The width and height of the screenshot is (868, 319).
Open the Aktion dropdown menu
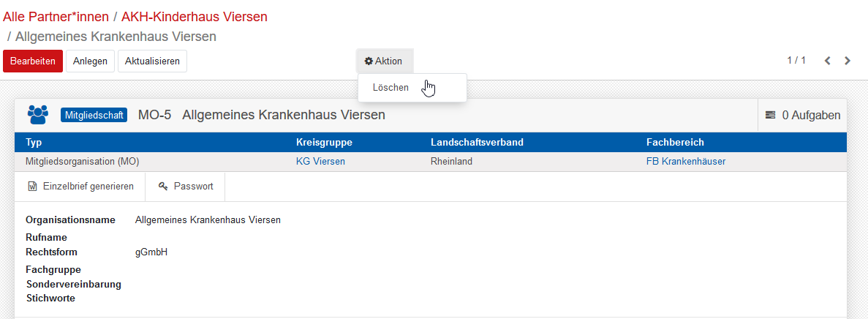tap(384, 61)
